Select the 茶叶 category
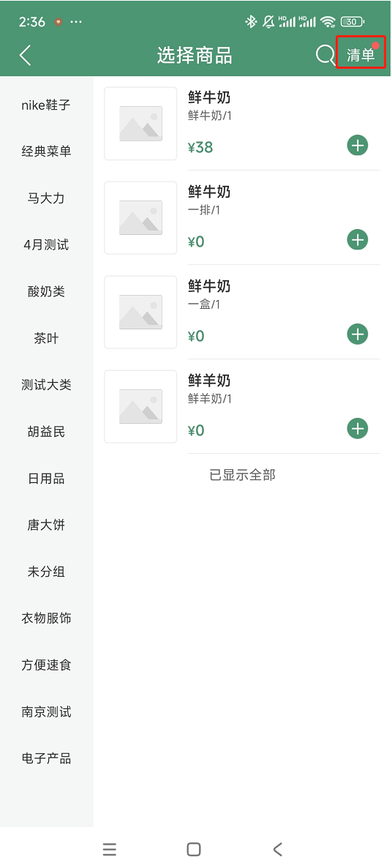The height and width of the screenshot is (868, 392). click(47, 338)
